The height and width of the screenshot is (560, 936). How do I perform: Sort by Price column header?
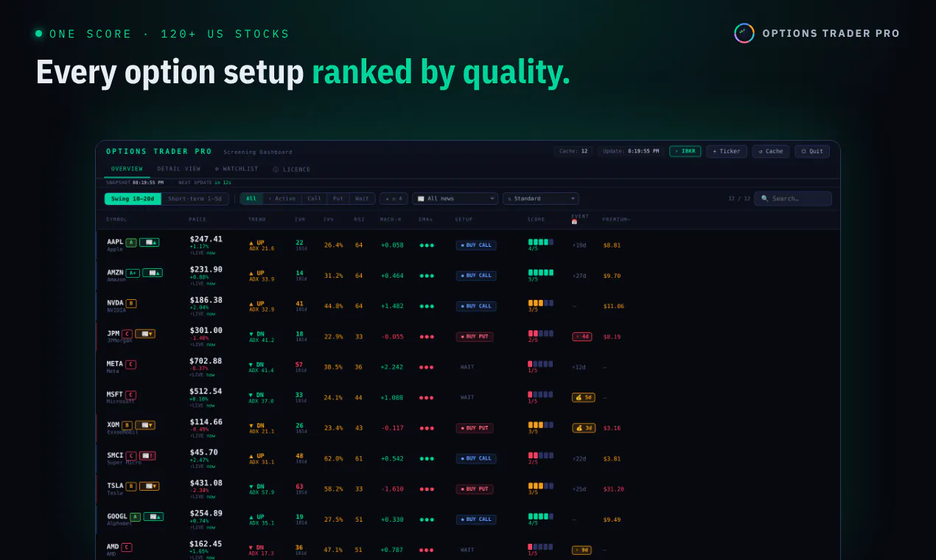[198, 220]
